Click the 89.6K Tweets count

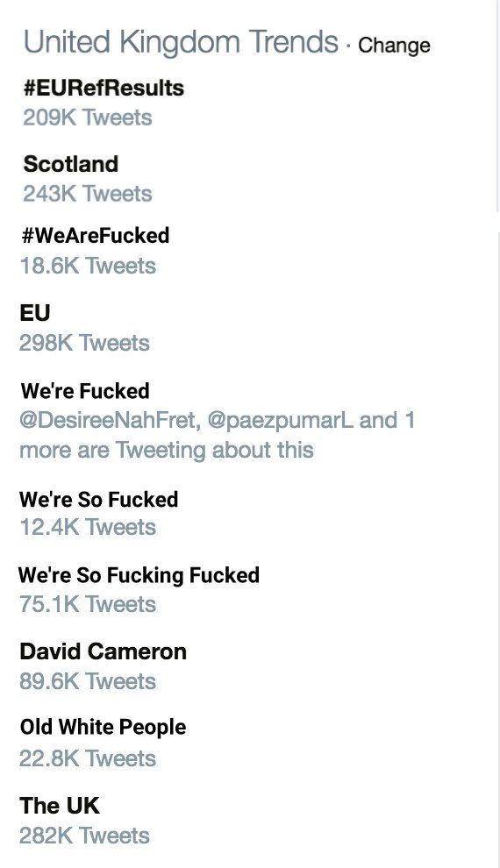tap(88, 681)
